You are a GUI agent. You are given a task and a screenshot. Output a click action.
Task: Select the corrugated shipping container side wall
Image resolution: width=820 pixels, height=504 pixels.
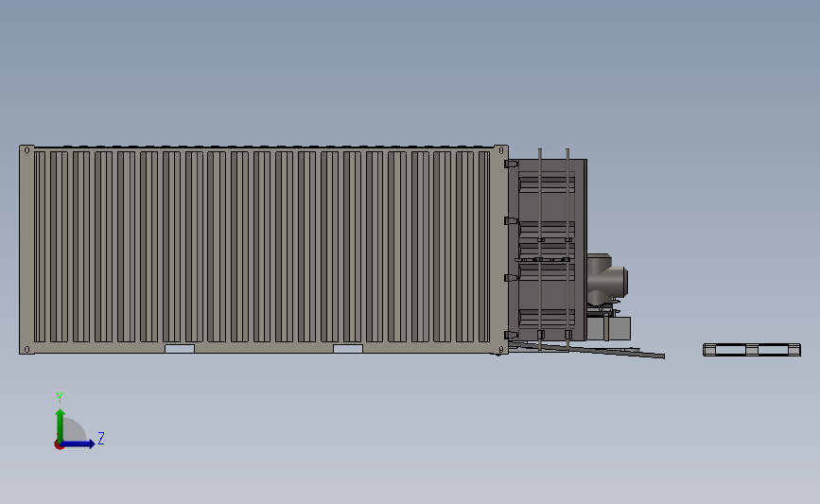pos(261,247)
